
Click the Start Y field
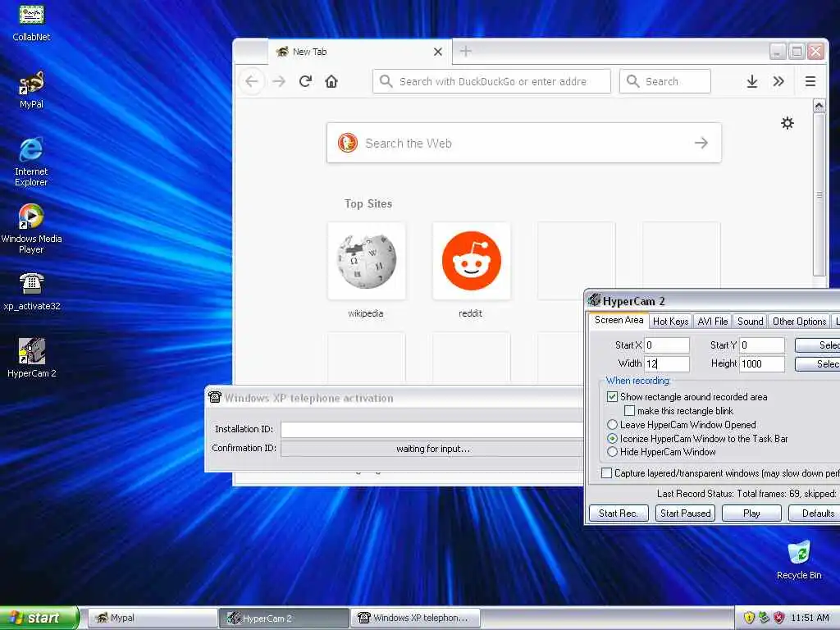(762, 345)
